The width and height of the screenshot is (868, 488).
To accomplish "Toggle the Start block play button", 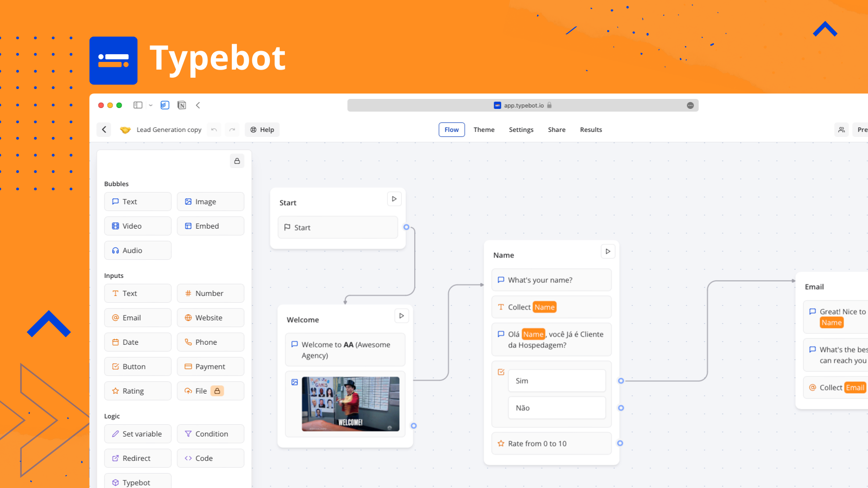I will point(393,199).
